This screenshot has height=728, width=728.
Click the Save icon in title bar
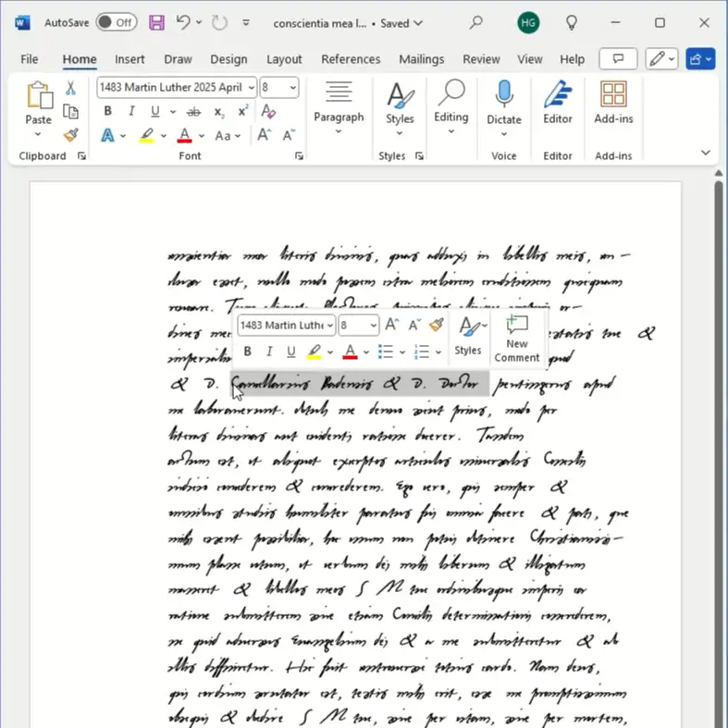(x=156, y=23)
